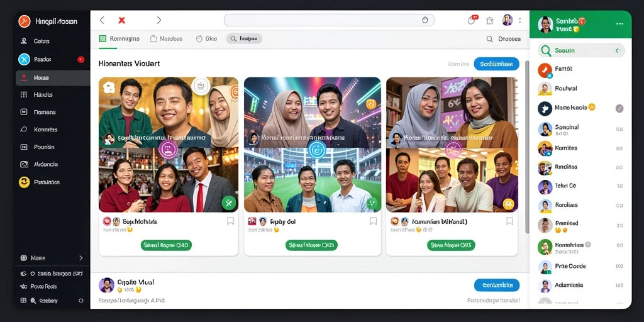Click the green round badge on second card
This screenshot has width=644, height=322.
(x=372, y=203)
